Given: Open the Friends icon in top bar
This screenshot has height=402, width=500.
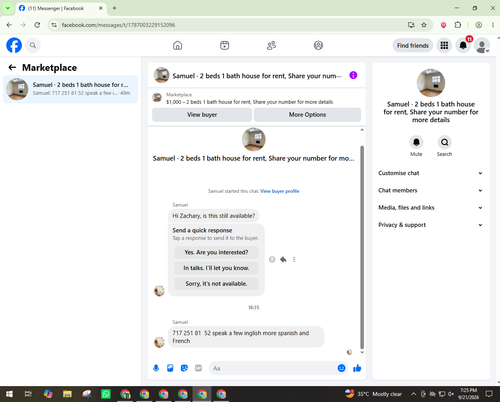Looking at the screenshot, I should point(271,45).
